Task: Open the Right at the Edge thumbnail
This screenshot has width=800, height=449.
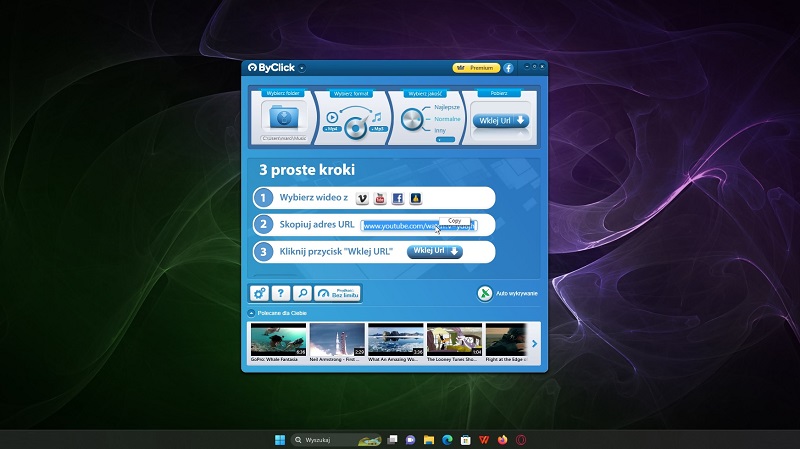Action: (x=506, y=339)
